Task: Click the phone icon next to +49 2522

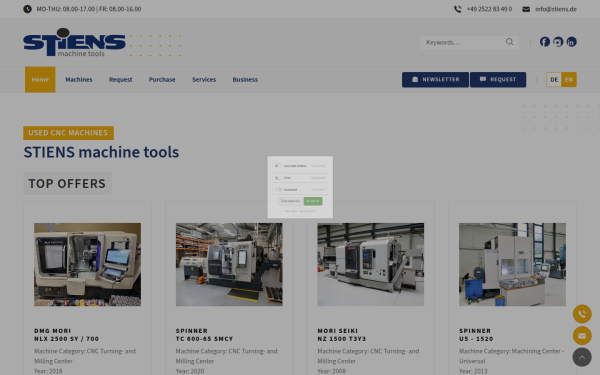Action: point(458,9)
